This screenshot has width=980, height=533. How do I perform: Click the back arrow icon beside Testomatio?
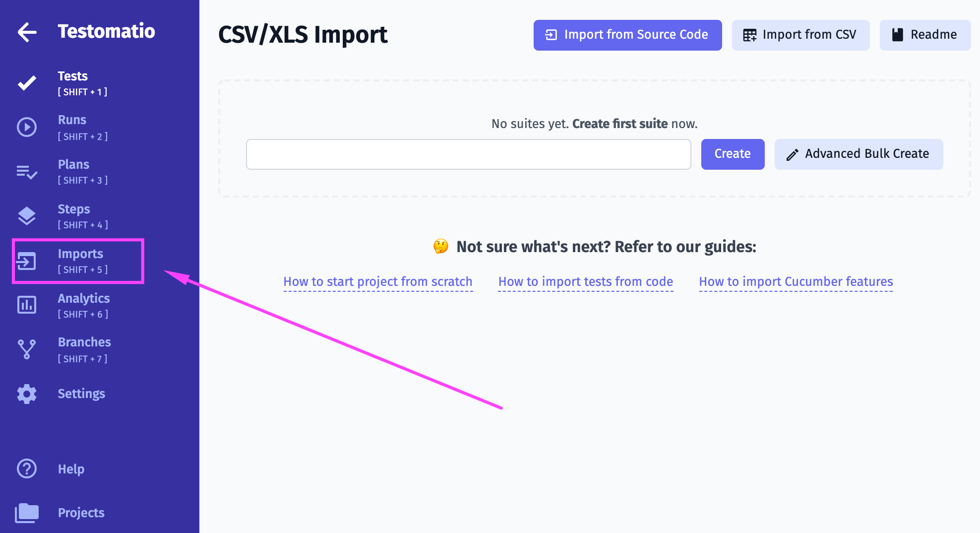pyautogui.click(x=27, y=32)
